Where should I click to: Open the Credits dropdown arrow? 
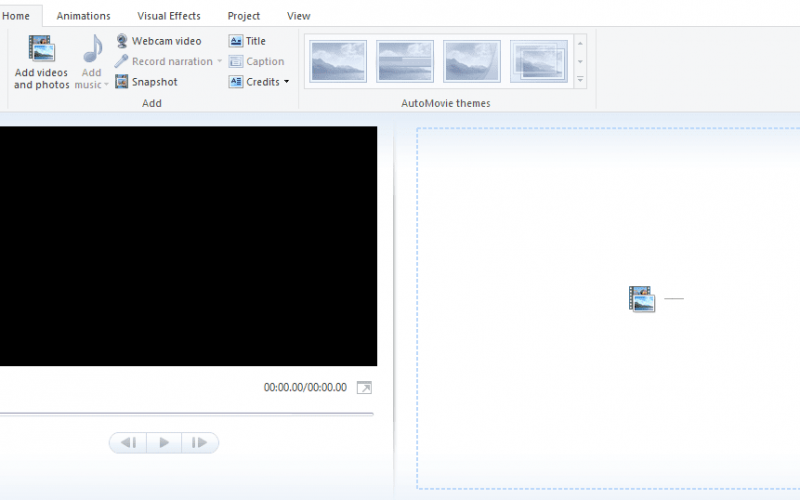(x=287, y=82)
